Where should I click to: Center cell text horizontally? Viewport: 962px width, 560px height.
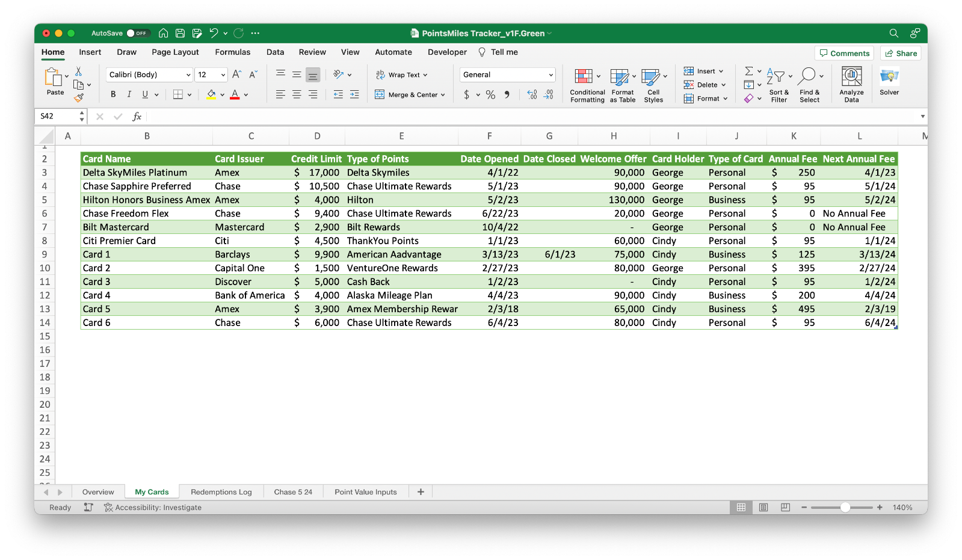(297, 94)
